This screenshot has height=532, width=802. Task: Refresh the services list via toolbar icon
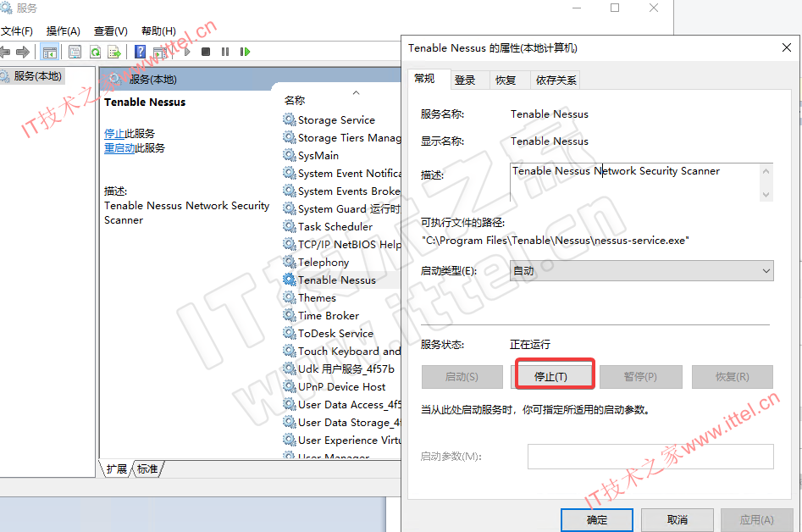tap(95, 52)
